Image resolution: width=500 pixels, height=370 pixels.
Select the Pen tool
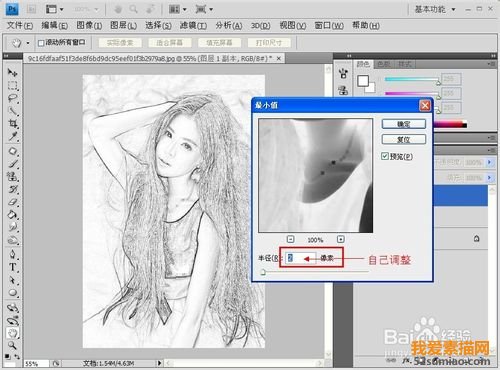pyautogui.click(x=12, y=254)
